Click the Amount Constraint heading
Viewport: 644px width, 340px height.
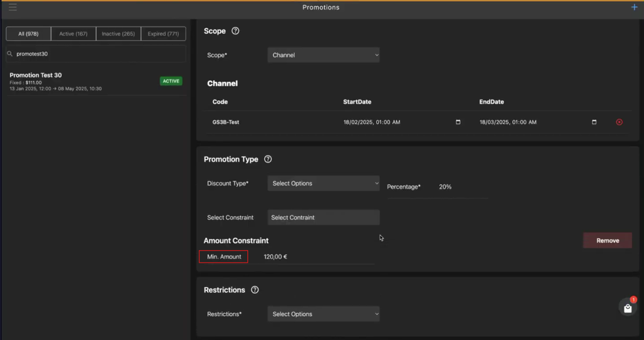point(236,241)
